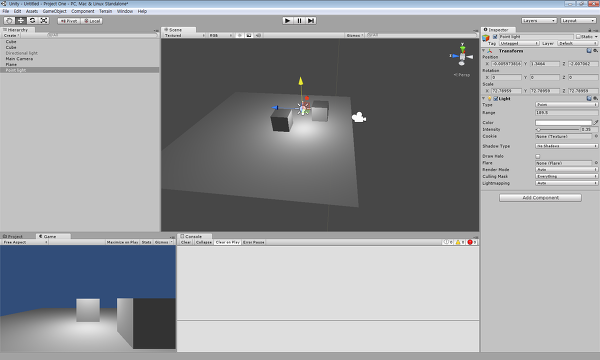This screenshot has height=360, width=600.
Task: Select Point light in Hierarchy
Action: click(80, 70)
